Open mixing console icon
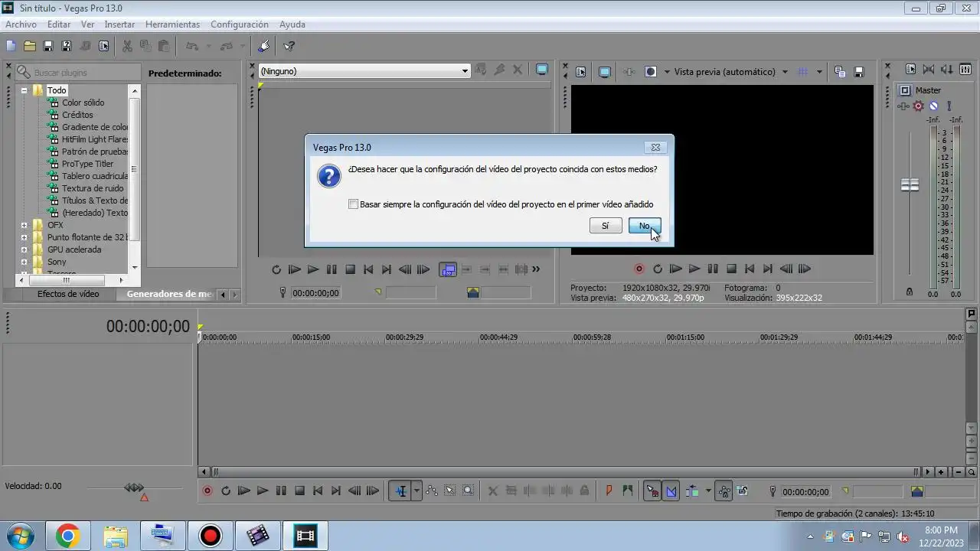Viewport: 980px width, 551px height. 966,69
